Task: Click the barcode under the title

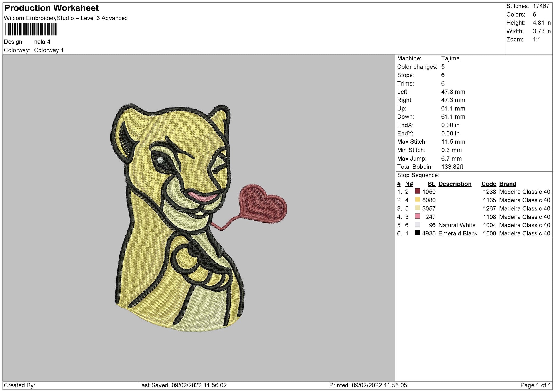Action: point(31,29)
